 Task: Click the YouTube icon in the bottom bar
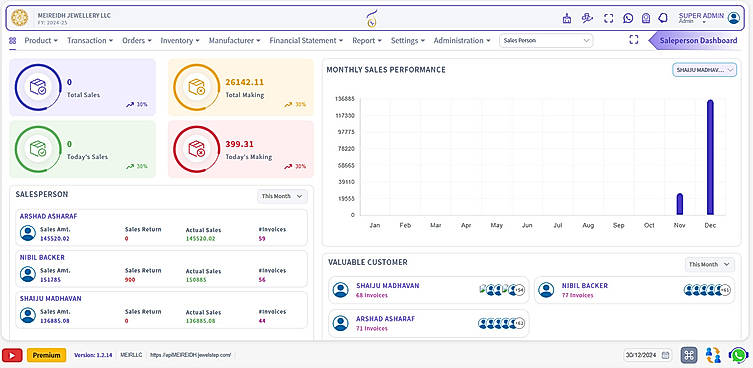(x=12, y=355)
